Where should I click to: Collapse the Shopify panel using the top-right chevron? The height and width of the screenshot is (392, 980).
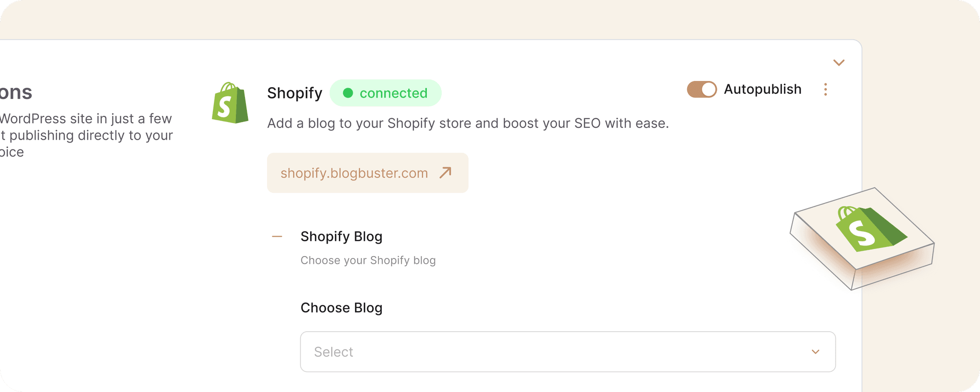[838, 62]
